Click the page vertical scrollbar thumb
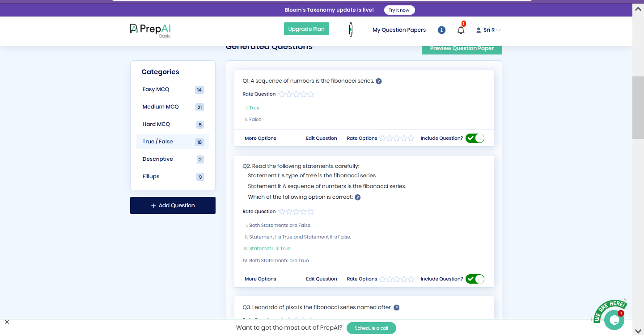 point(638,107)
